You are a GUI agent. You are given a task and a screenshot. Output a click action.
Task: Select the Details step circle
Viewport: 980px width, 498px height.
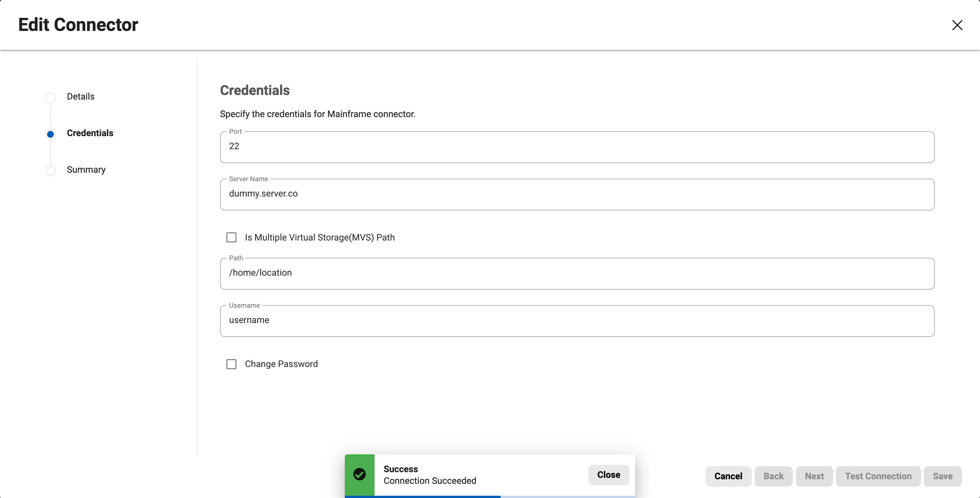(x=50, y=97)
